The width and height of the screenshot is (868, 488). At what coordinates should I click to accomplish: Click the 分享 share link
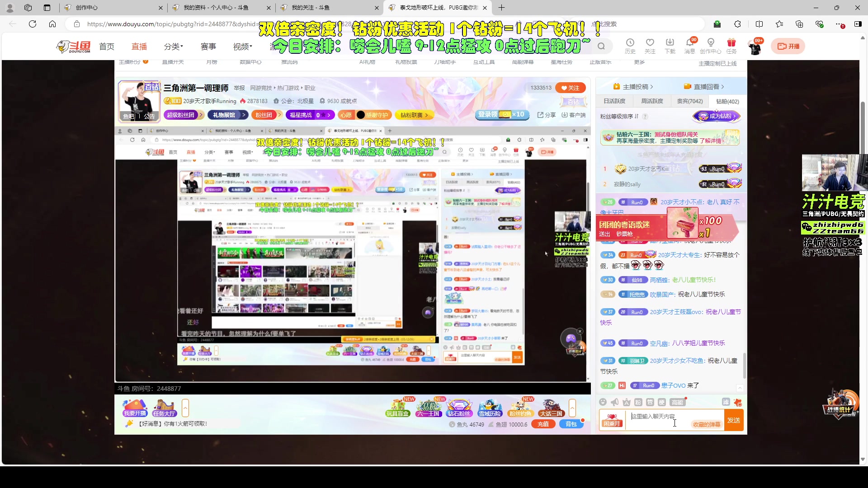coord(546,115)
